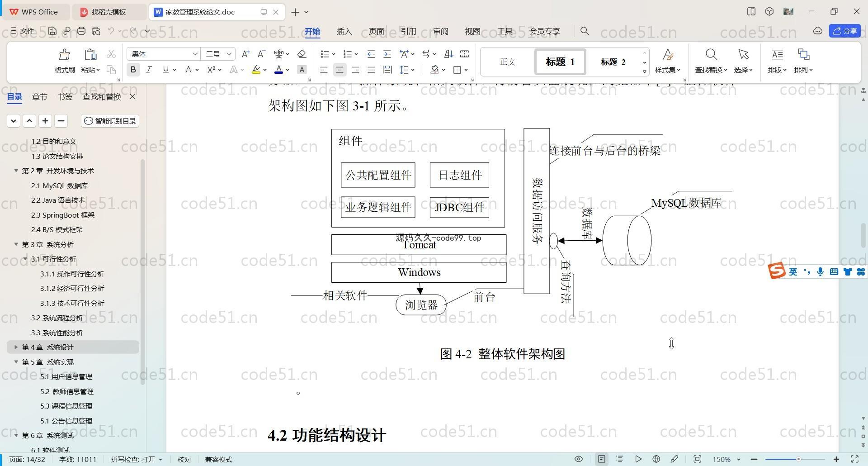Click the Select (选择) arrow cursor icon
Image resolution: width=868 pixels, height=466 pixels.
click(743, 55)
